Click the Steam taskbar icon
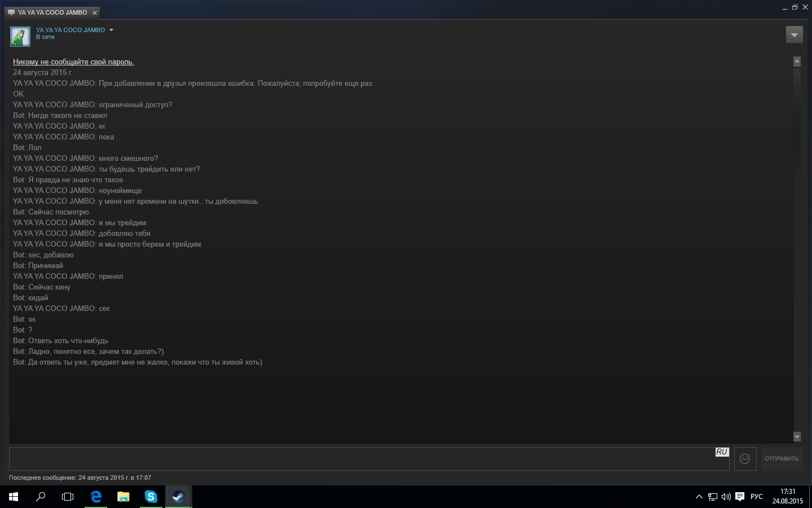 coord(178,497)
